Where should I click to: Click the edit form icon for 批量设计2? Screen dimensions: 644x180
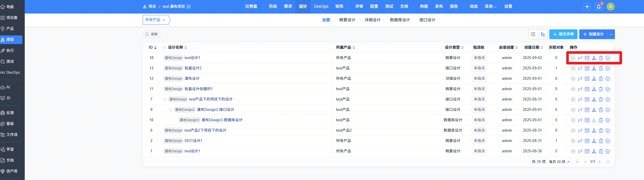(x=587, y=68)
